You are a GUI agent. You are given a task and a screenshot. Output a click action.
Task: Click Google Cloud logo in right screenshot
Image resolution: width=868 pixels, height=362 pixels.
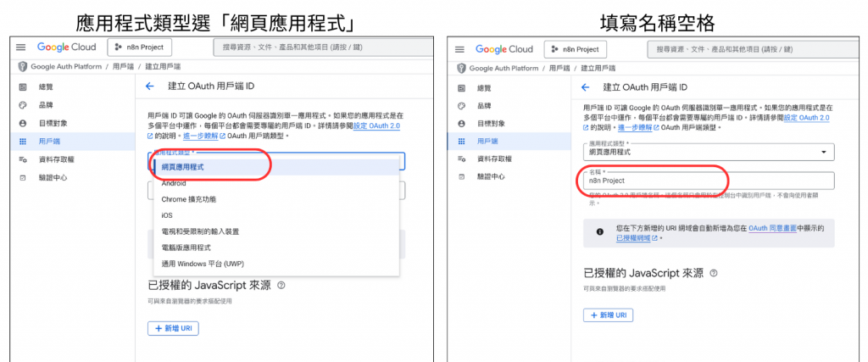(504, 49)
